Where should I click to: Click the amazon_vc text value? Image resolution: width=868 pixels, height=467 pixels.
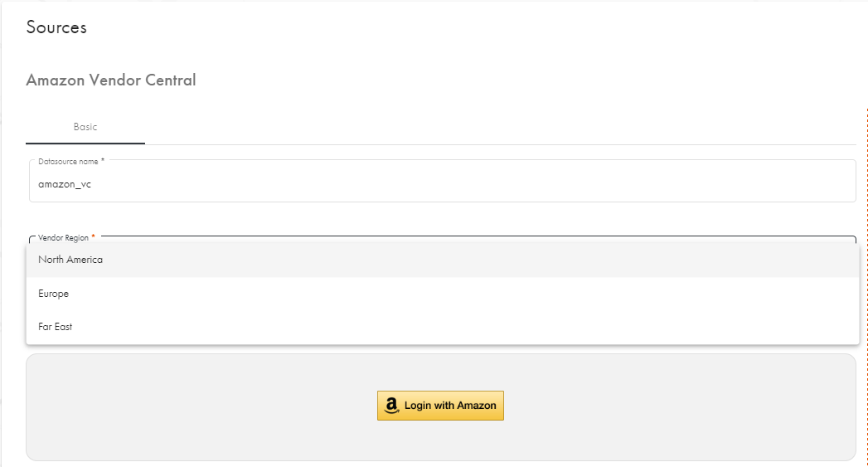(x=65, y=184)
